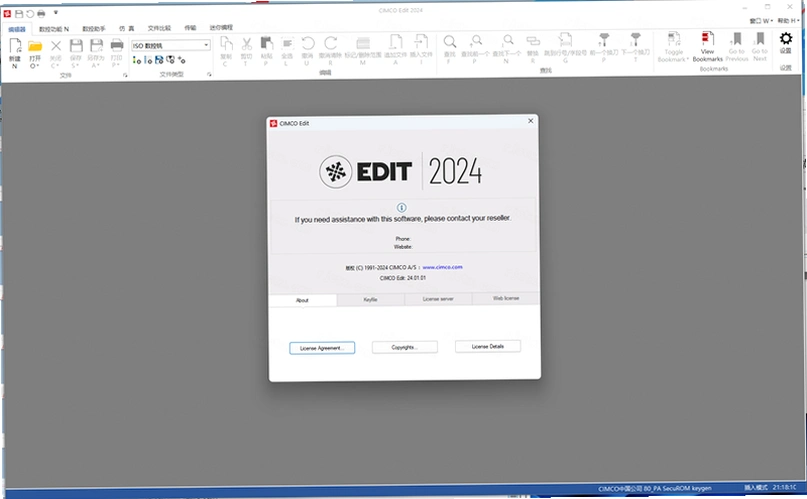Open a file with the yellow folder icon
The height and width of the screenshot is (499, 807).
click(x=35, y=46)
